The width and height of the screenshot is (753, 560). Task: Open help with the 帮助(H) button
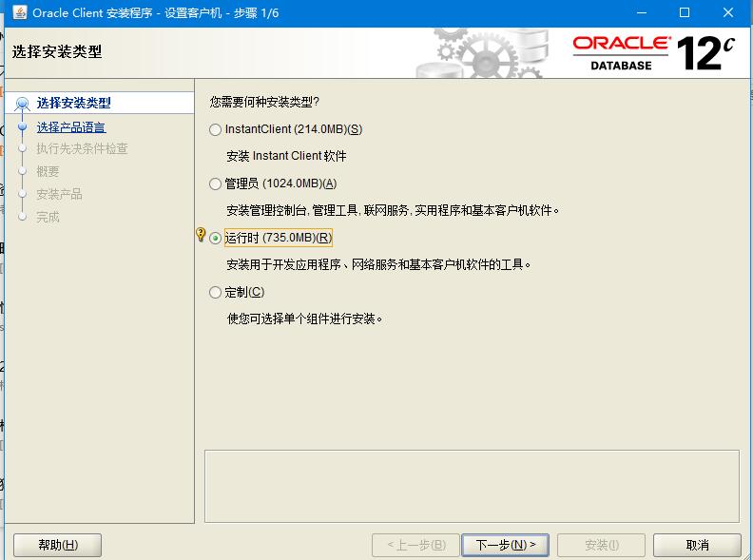tap(58, 545)
